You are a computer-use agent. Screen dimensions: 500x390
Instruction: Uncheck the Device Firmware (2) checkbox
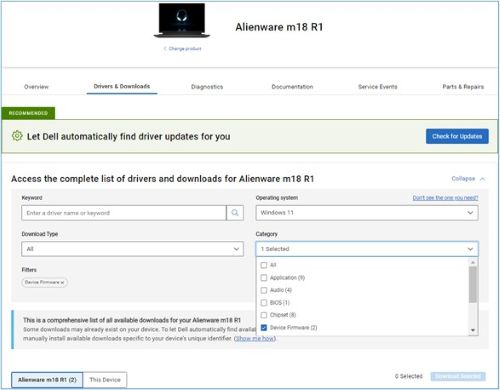(x=264, y=328)
